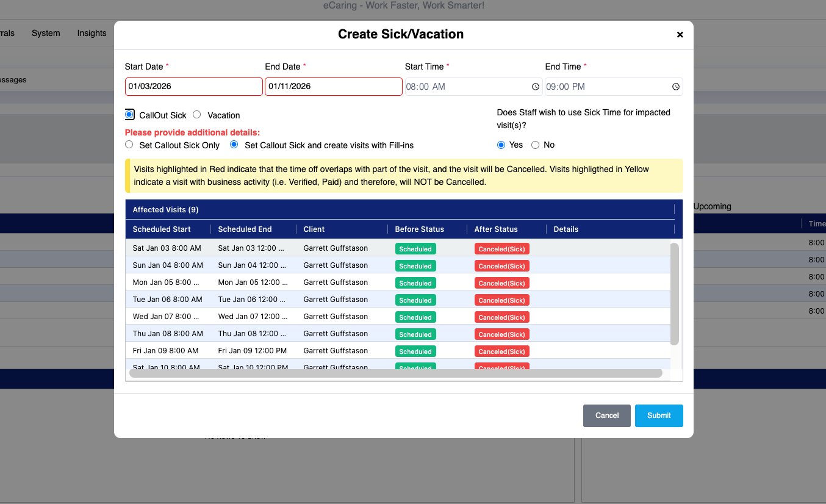Image resolution: width=826 pixels, height=504 pixels.
Task: Click the Client column header
Action: (314, 229)
